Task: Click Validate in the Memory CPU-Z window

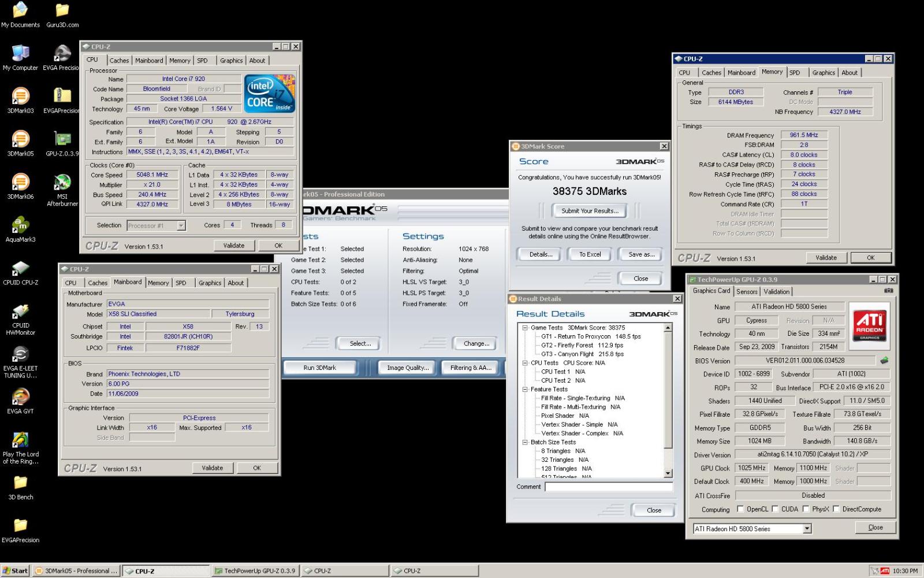Action: pos(826,258)
